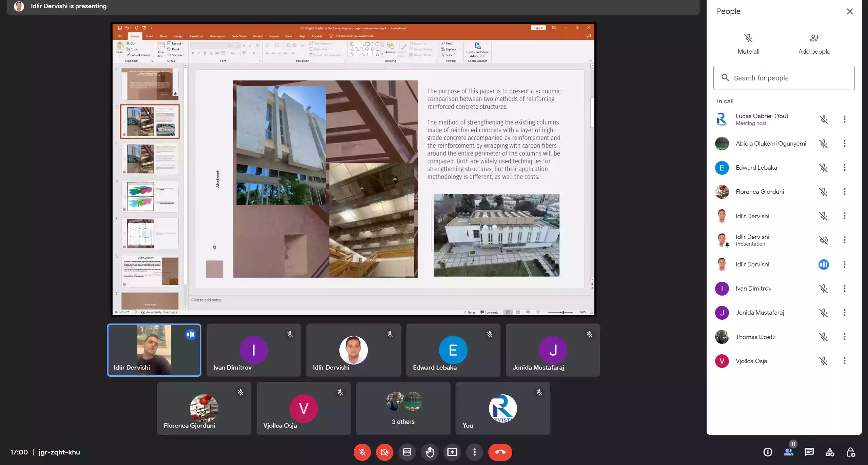The height and width of the screenshot is (465, 868).
Task: Click the Raise Hand icon in toolbar
Action: 429,452
